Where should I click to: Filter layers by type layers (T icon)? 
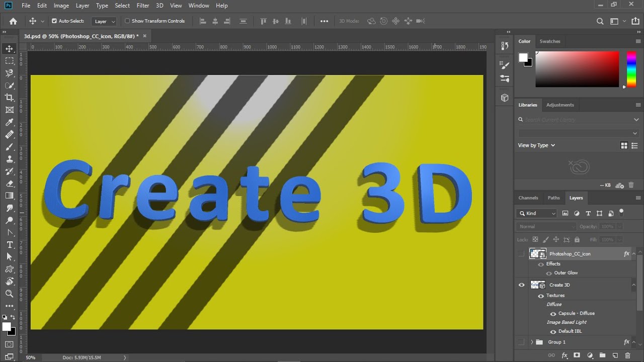588,213
